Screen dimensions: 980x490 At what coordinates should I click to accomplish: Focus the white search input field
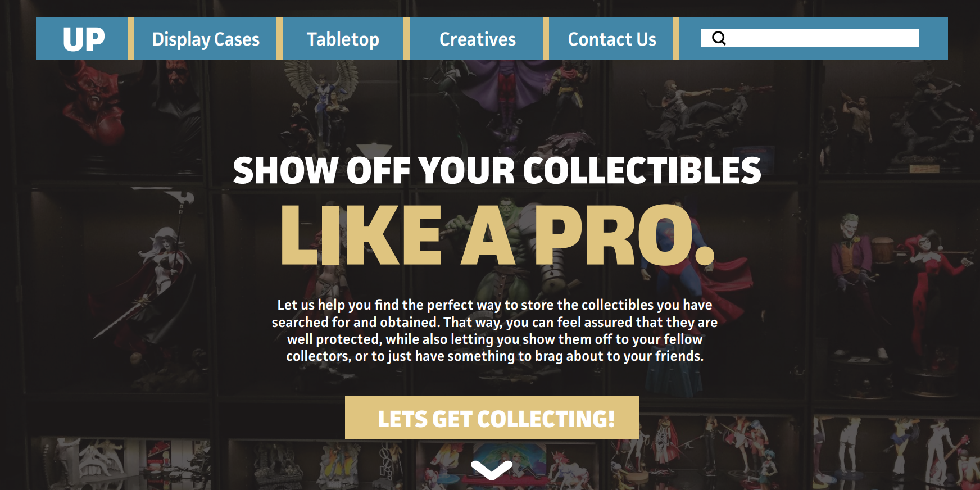810,38
